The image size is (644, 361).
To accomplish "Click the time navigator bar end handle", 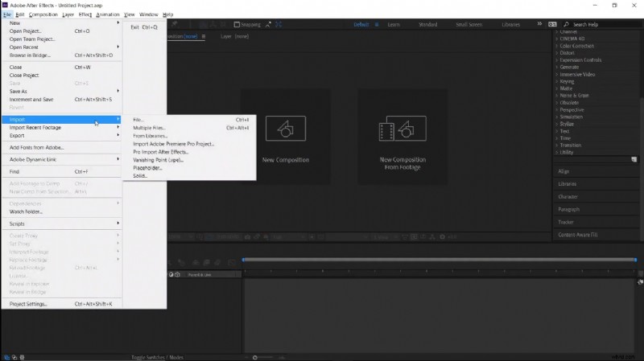I will pyautogui.click(x=635, y=260).
